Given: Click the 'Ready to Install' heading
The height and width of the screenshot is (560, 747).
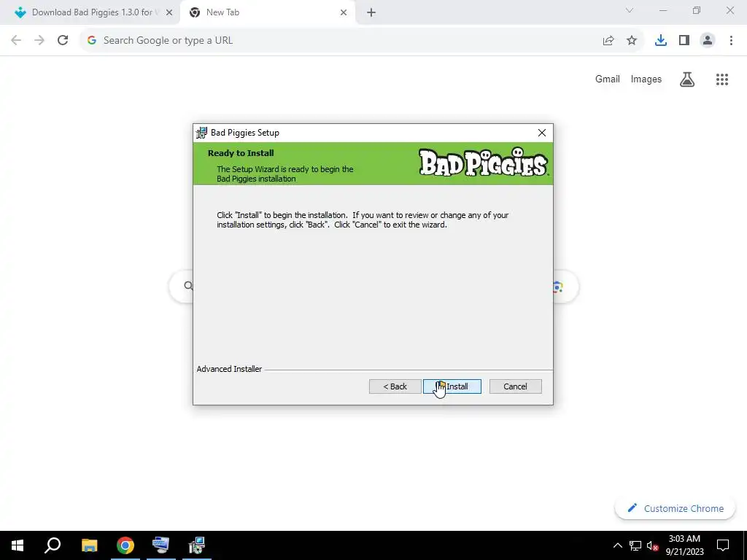Looking at the screenshot, I should [x=241, y=153].
